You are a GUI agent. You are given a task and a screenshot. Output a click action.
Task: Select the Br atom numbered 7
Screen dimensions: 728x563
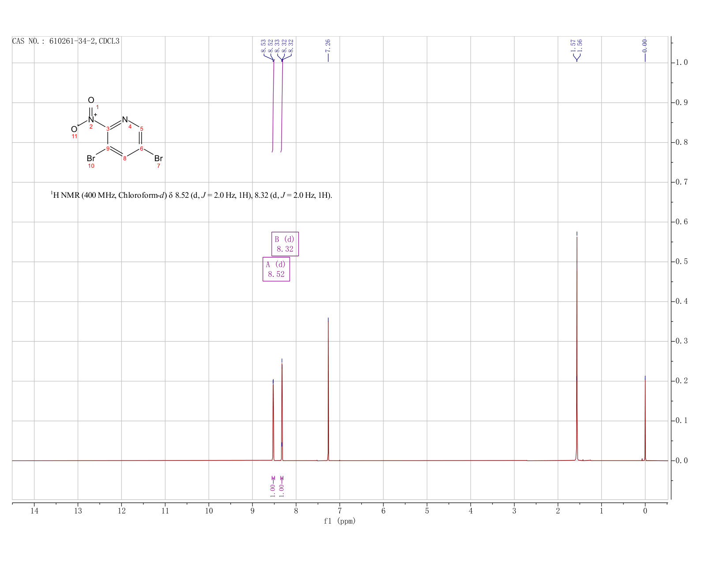coord(158,158)
